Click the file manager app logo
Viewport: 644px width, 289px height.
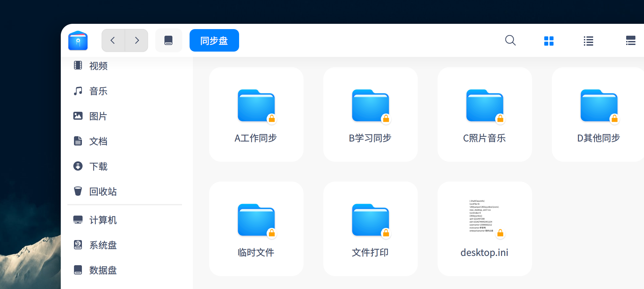click(78, 40)
